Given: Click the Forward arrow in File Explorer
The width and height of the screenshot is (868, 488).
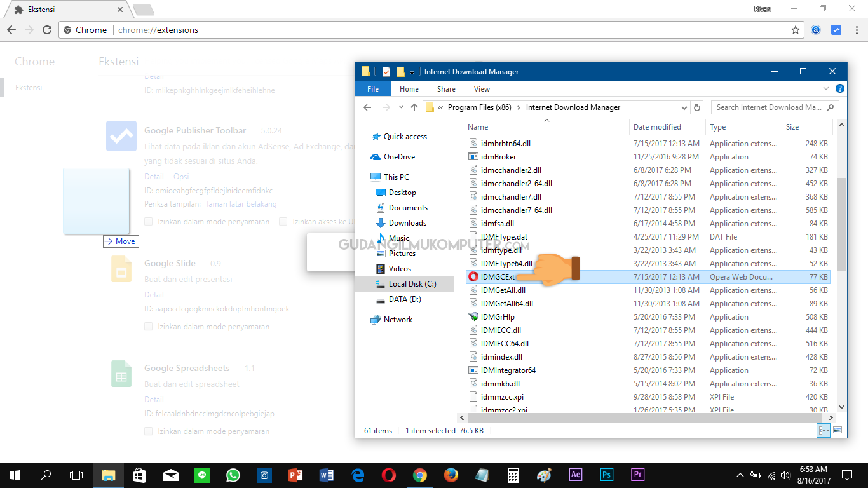Looking at the screenshot, I should pyautogui.click(x=385, y=107).
